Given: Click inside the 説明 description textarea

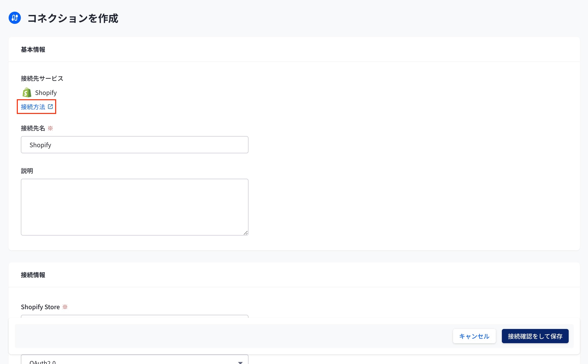Looking at the screenshot, I should point(134,207).
